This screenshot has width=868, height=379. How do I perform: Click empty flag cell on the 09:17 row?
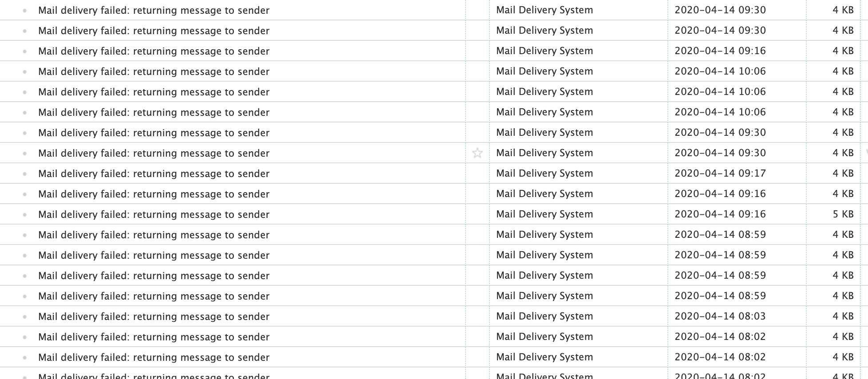coord(477,174)
